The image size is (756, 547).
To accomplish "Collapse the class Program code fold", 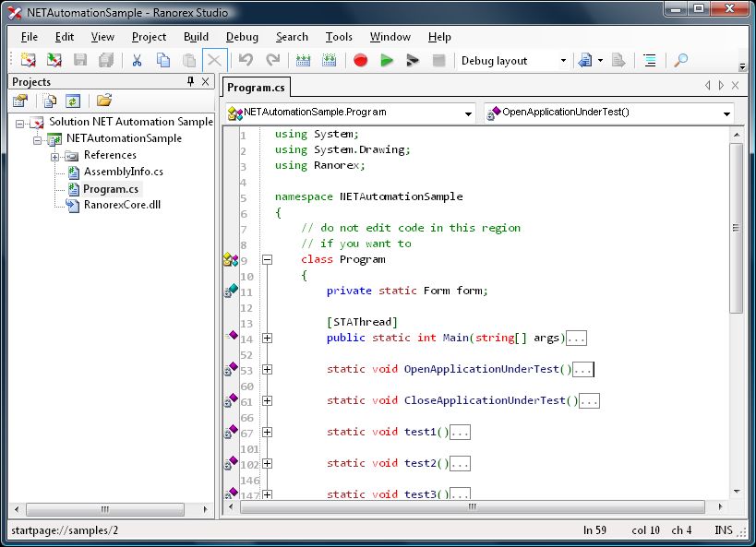I will point(267,260).
